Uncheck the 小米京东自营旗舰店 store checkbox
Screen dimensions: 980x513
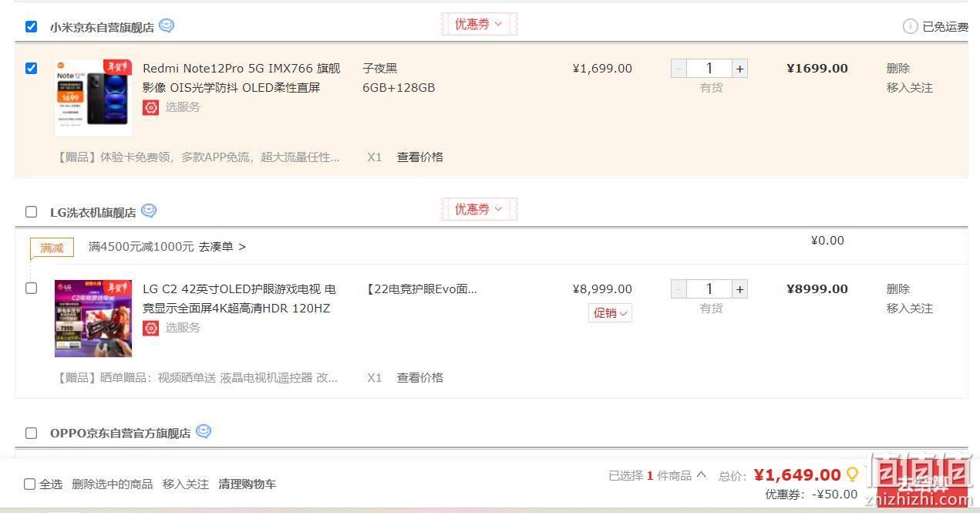31,26
